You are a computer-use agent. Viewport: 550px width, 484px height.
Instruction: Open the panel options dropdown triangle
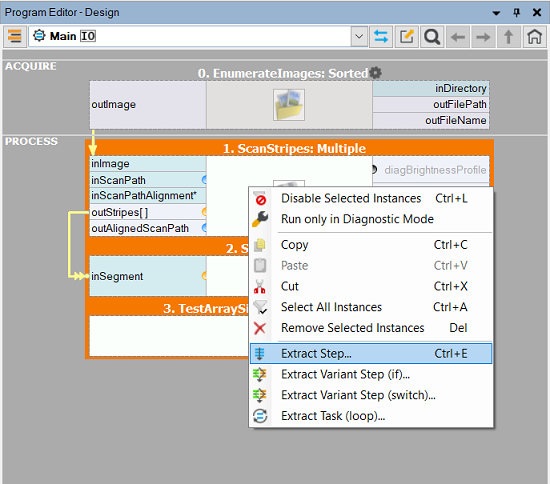[x=496, y=13]
